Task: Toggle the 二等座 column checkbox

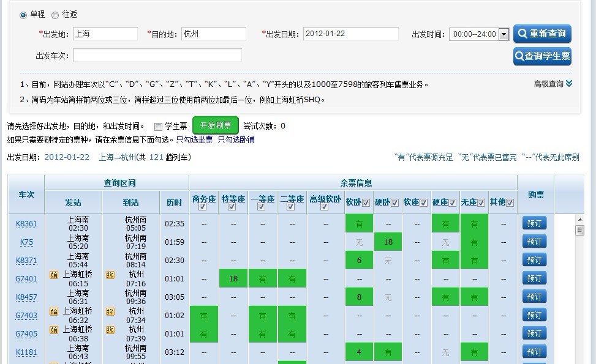Action: 290,207
